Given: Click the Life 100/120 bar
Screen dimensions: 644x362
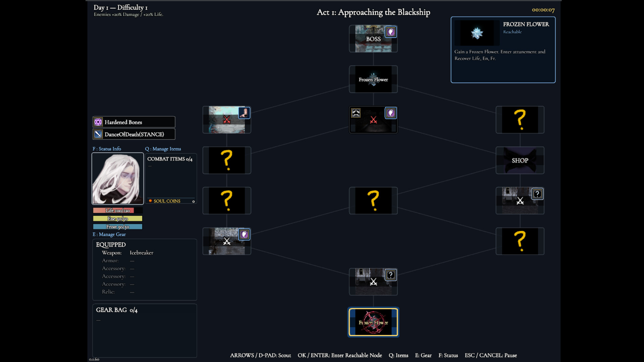Looking at the screenshot, I should [118, 210].
